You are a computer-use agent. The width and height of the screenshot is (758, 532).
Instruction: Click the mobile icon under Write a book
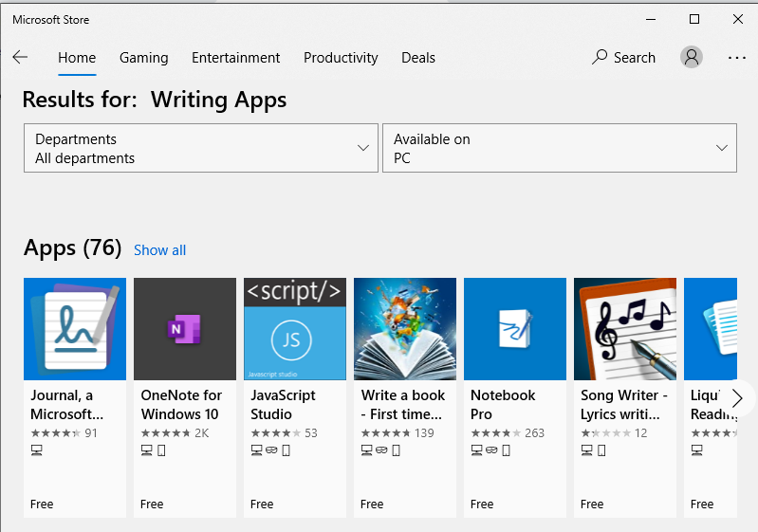pos(396,450)
